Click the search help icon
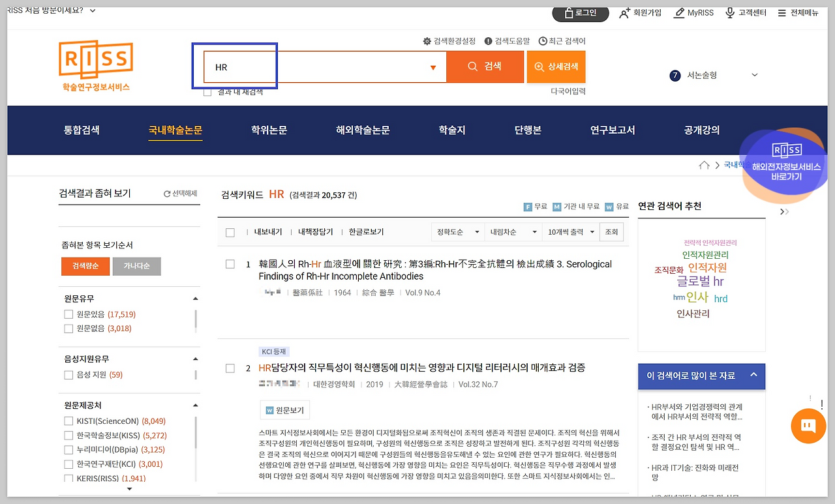This screenshot has width=835, height=504. (x=488, y=41)
